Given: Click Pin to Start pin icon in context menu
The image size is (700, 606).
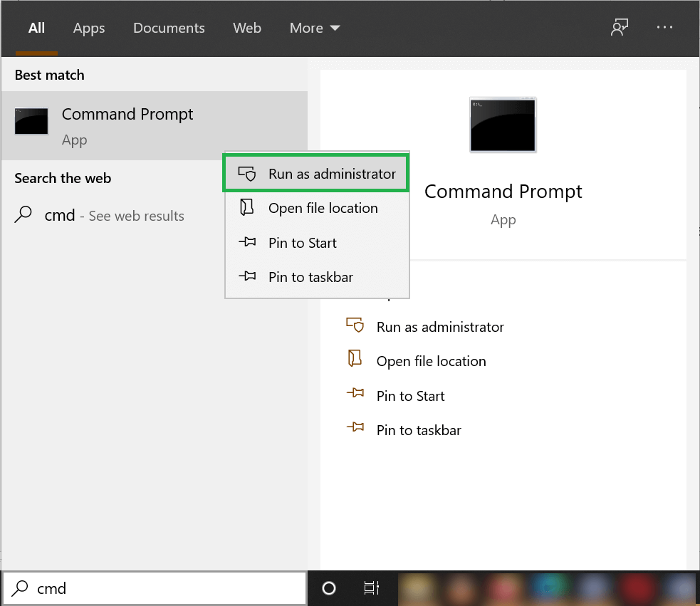Looking at the screenshot, I should [247, 242].
